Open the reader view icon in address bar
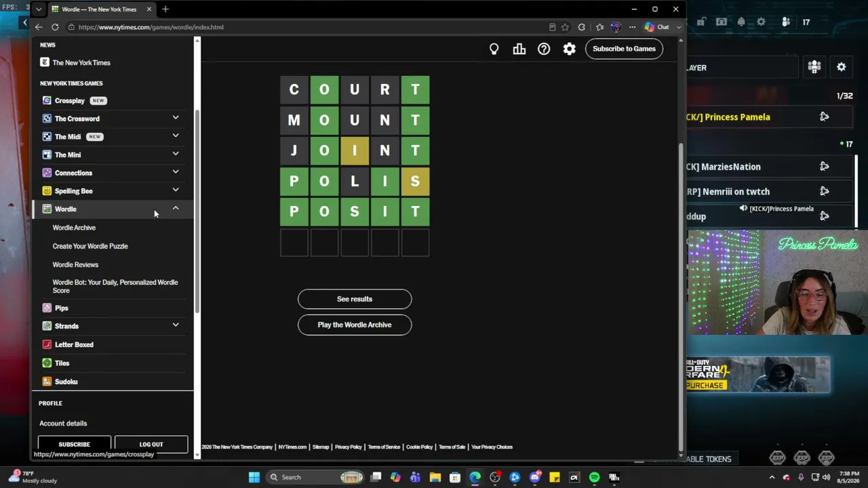 (552, 27)
